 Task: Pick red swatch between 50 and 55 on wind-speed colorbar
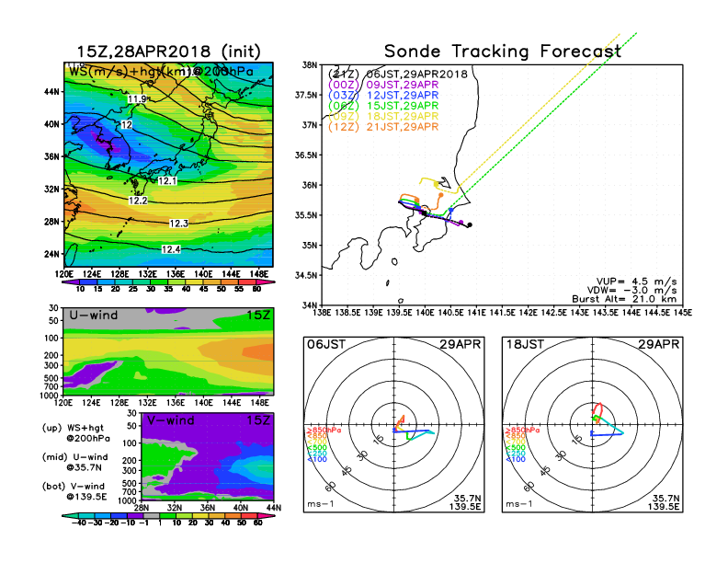tap(231, 281)
